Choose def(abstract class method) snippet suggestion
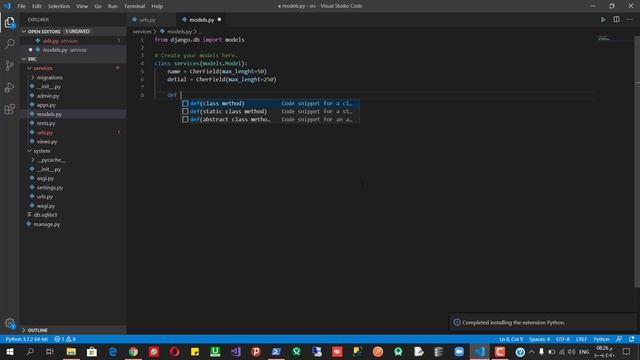Viewport: 640px width, 360px height. tap(270, 120)
